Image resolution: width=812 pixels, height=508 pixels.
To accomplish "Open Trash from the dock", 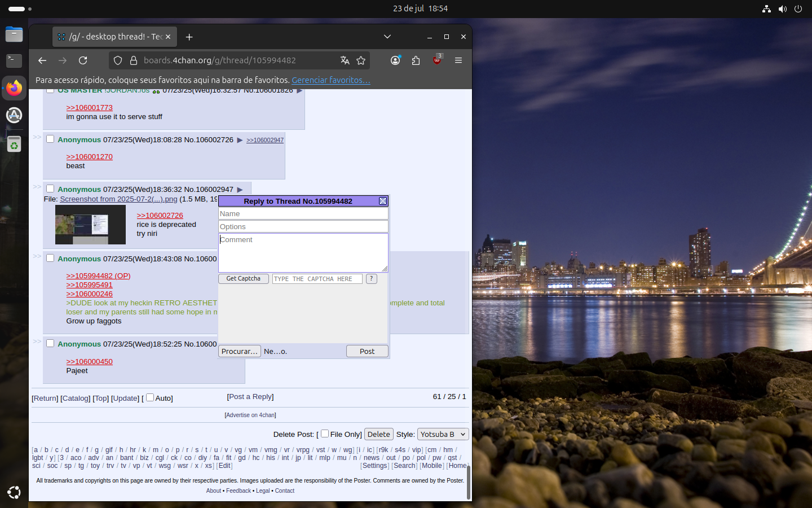I will pyautogui.click(x=14, y=144).
